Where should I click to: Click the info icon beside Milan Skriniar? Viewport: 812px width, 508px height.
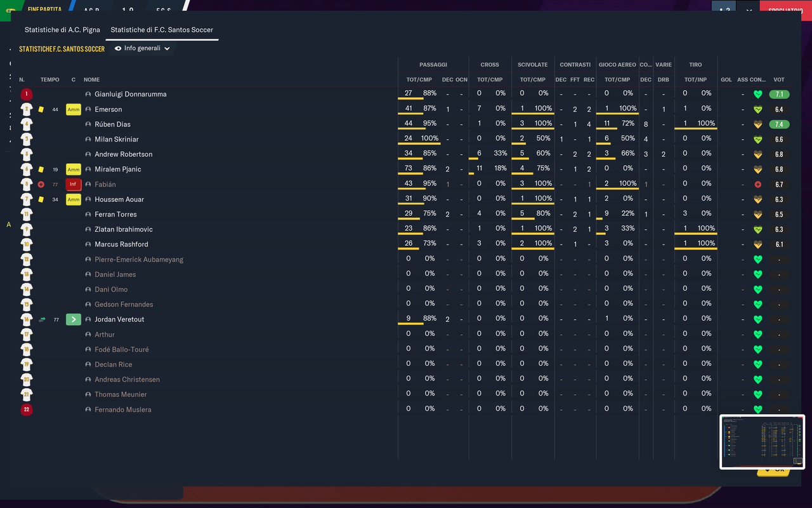(x=89, y=139)
